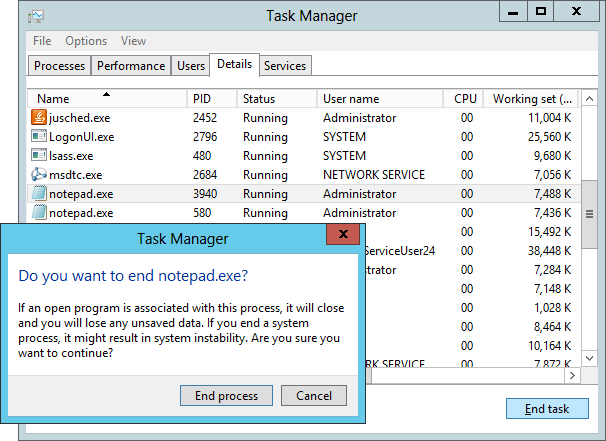Screen dimensions: 606x441
Task: Click PID value 3940
Action: (205, 194)
